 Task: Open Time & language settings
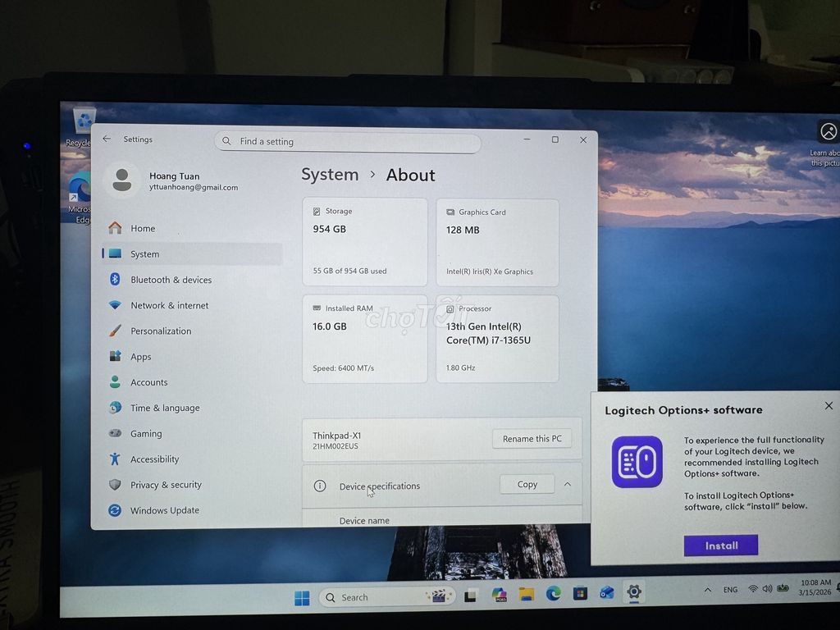(192, 408)
